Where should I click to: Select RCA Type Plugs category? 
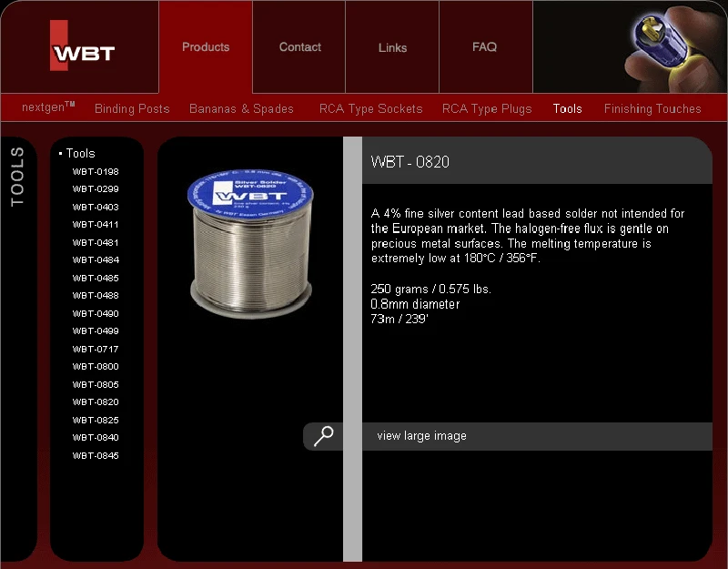pyautogui.click(x=487, y=108)
